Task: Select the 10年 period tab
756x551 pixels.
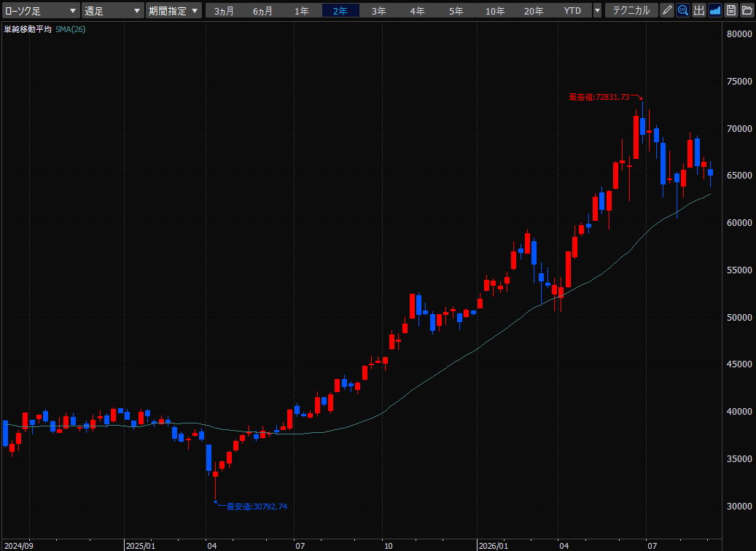Action: click(x=495, y=11)
